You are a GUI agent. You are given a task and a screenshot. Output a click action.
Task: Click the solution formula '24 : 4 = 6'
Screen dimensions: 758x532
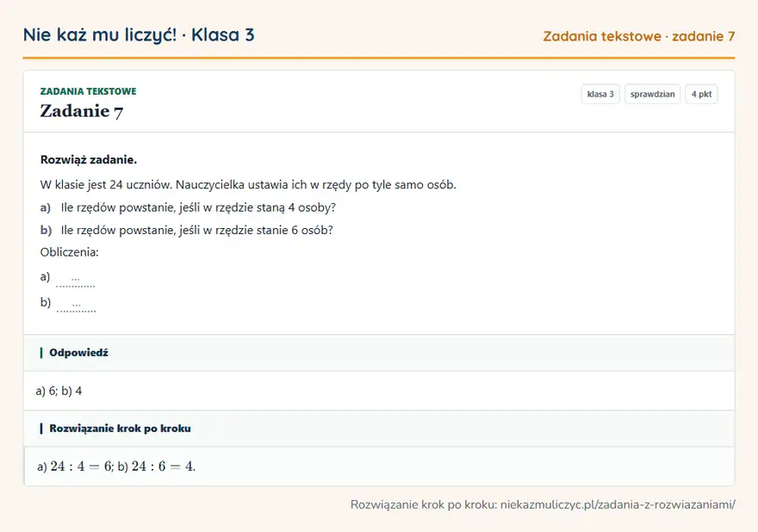[81, 467]
